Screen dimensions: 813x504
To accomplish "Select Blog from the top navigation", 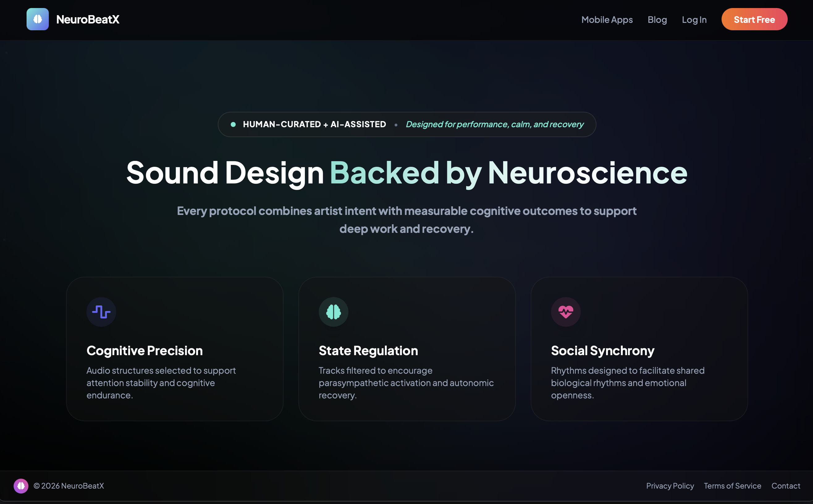I will click(657, 20).
